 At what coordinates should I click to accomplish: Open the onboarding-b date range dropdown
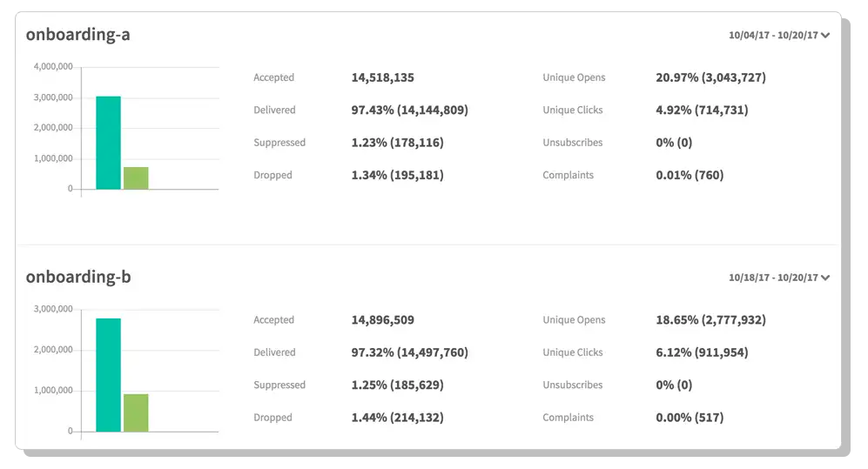point(779,278)
